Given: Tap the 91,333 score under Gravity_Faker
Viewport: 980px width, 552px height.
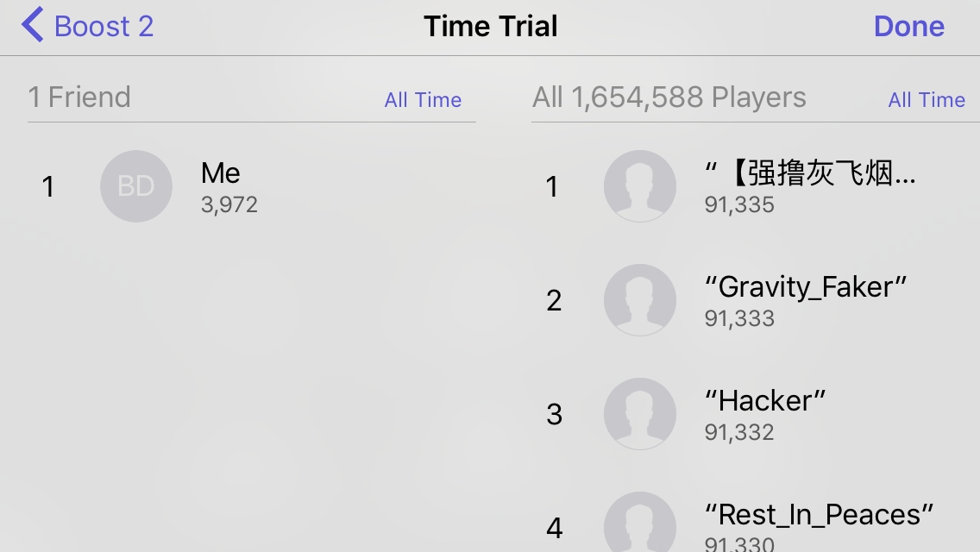Looking at the screenshot, I should pos(739,319).
